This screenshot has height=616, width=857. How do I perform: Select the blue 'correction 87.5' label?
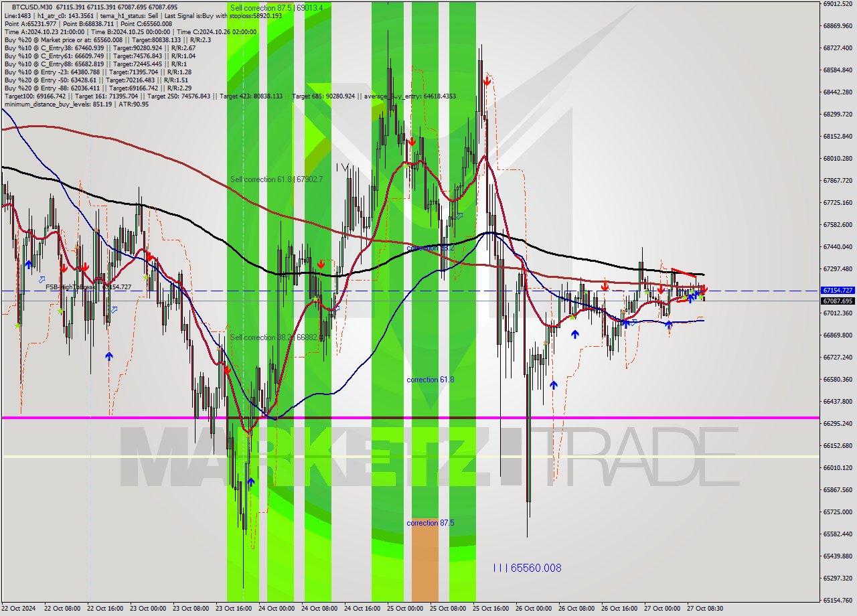point(431,523)
